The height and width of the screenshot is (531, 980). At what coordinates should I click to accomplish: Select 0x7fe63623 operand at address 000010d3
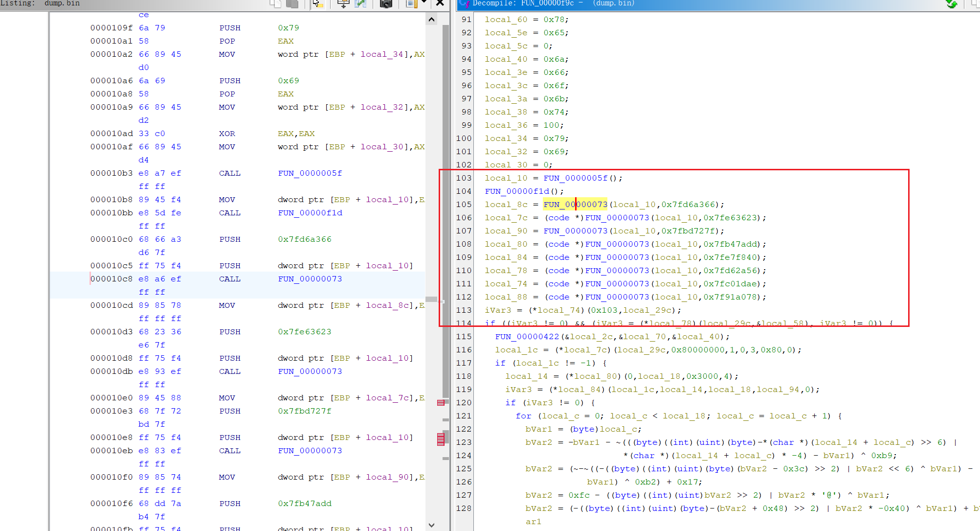tap(305, 332)
